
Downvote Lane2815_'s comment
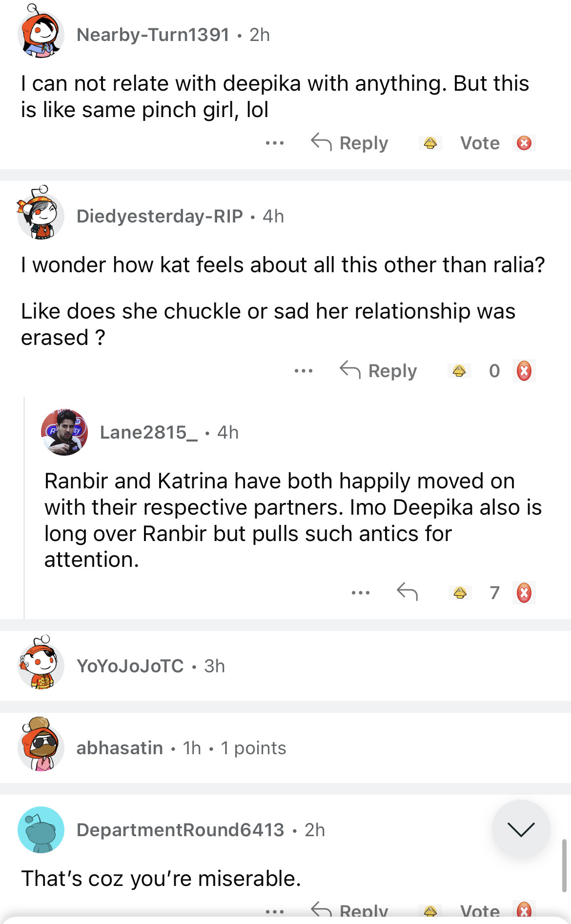click(524, 593)
